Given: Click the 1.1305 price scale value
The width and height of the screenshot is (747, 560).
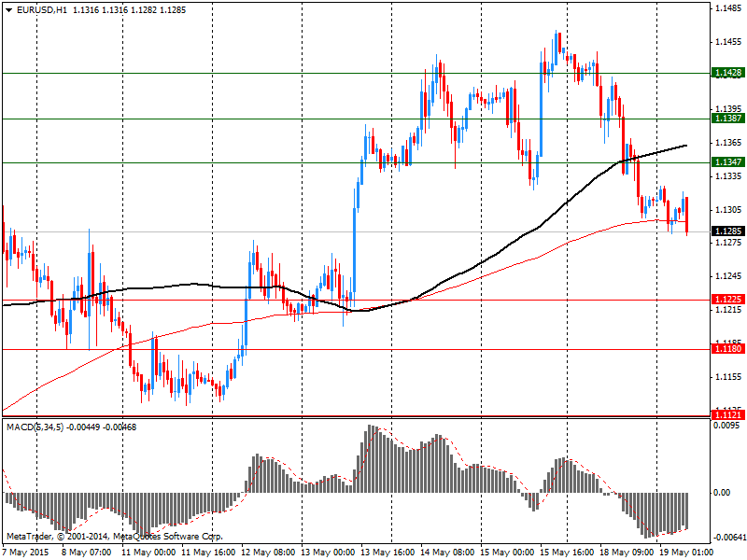Looking at the screenshot, I should (x=729, y=209).
